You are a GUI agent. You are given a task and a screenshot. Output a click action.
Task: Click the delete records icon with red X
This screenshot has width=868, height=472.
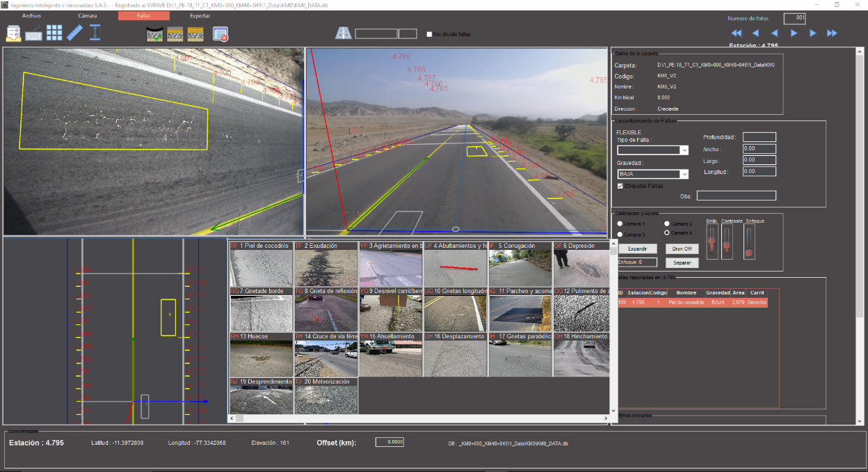point(220,33)
